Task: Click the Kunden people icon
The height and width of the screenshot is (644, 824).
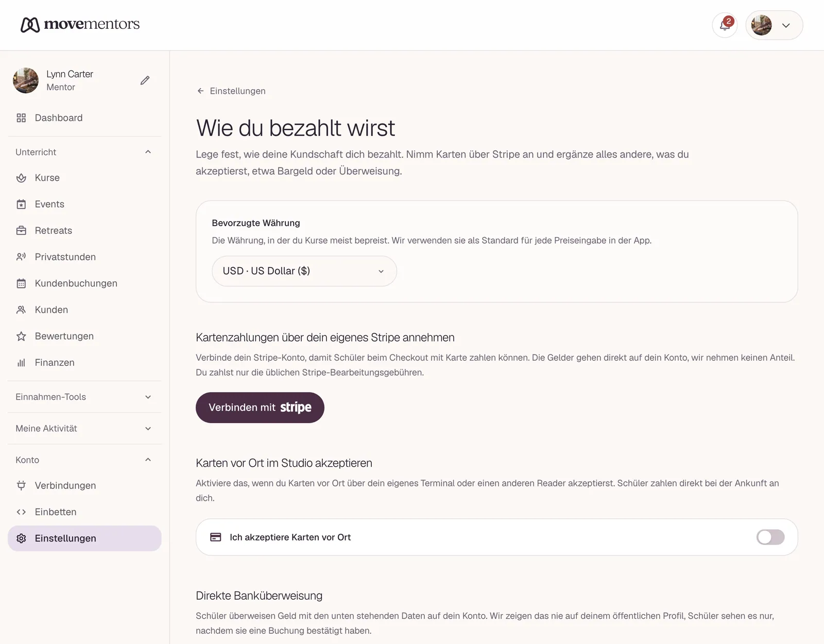Action: tap(21, 310)
